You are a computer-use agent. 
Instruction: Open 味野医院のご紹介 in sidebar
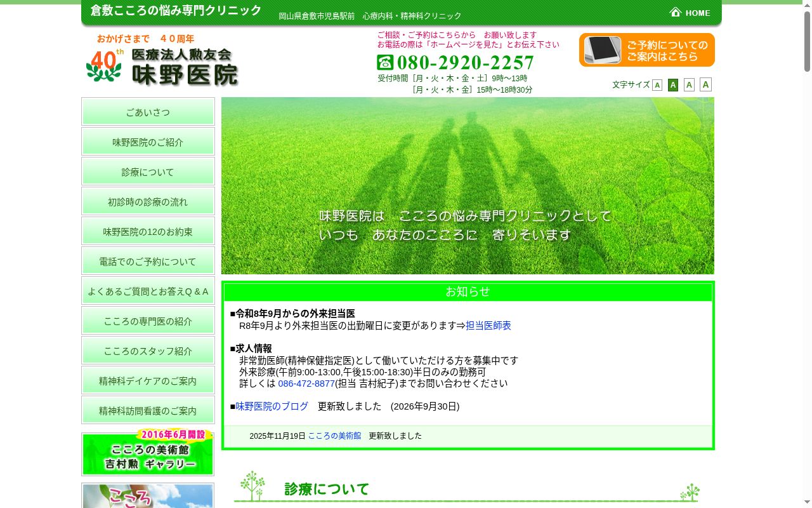[148, 142]
